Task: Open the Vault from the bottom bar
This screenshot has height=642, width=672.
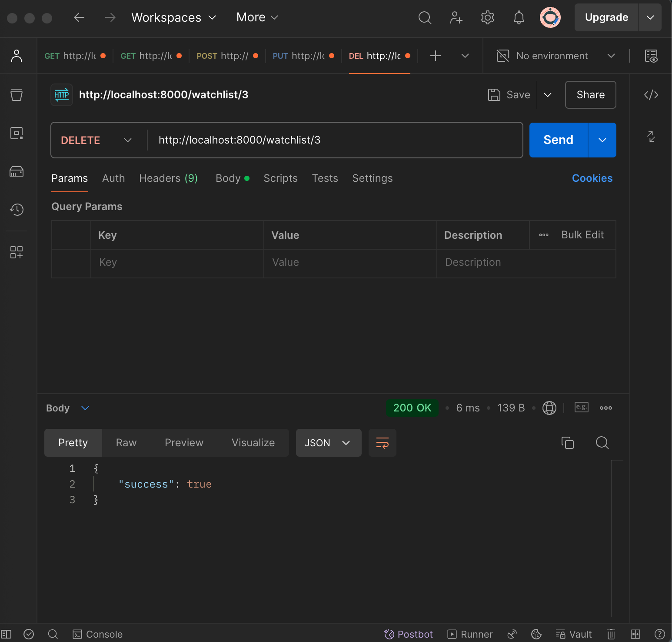Action: pyautogui.click(x=573, y=634)
